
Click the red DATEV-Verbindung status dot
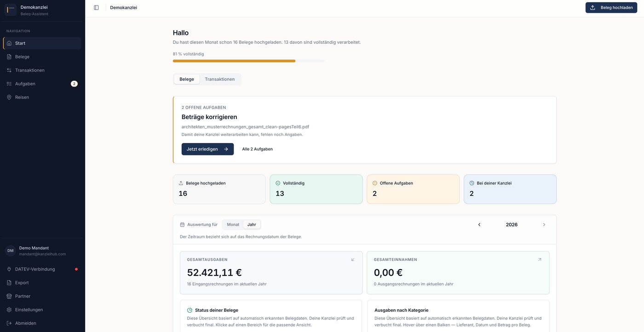(x=76, y=269)
